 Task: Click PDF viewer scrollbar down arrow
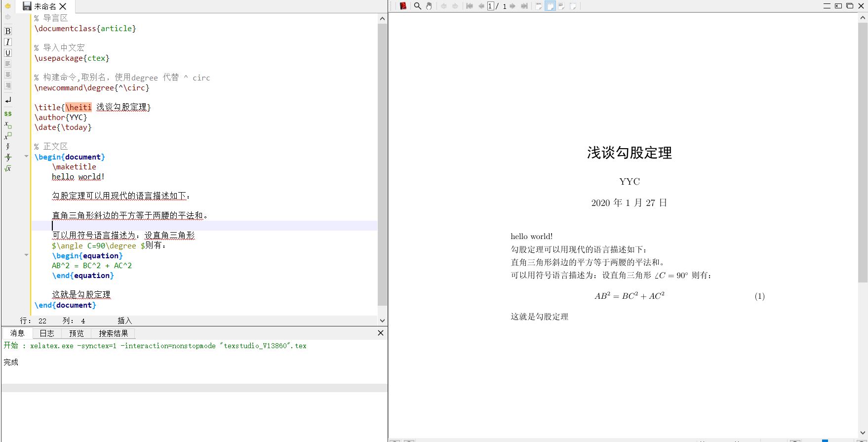863,434
